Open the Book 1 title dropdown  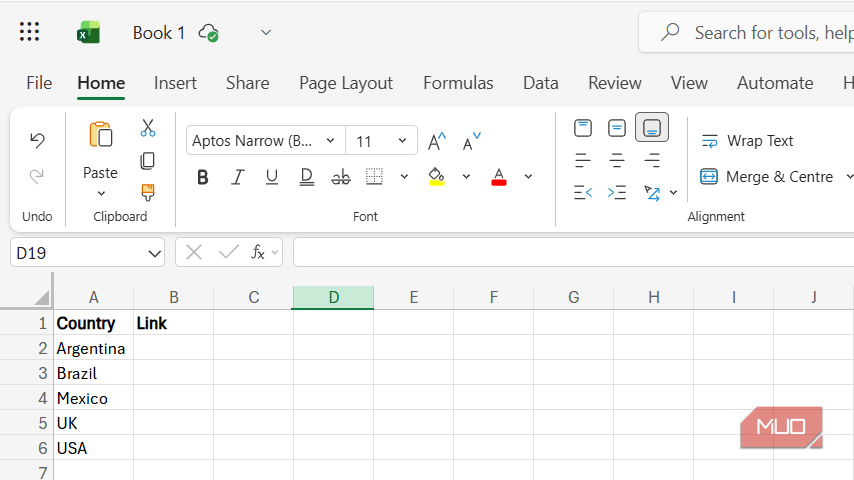(266, 33)
